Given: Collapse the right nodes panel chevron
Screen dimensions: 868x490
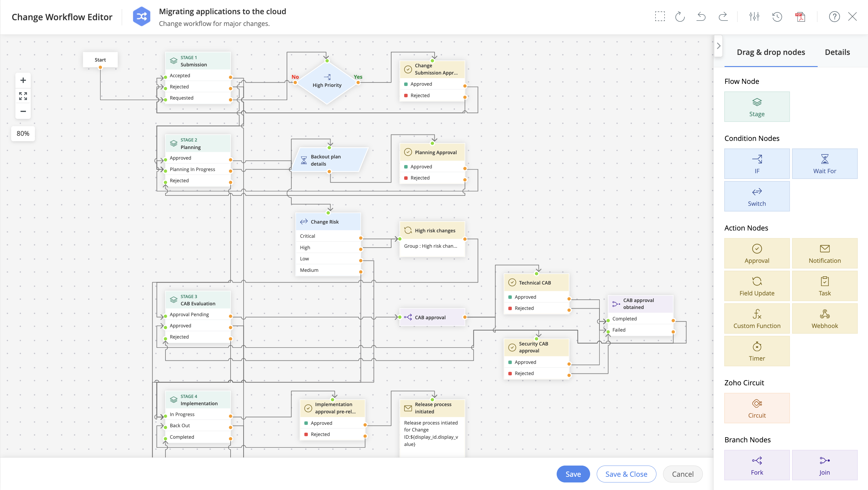Looking at the screenshot, I should 719,46.
